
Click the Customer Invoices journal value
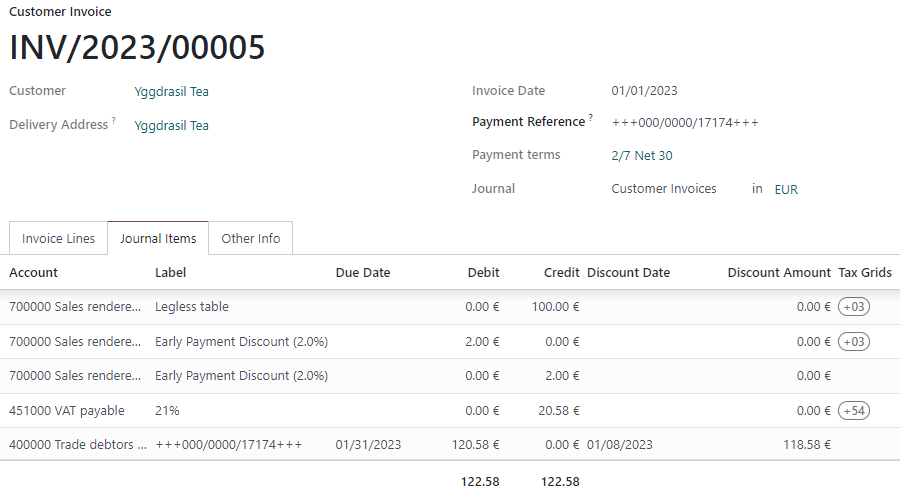click(x=664, y=189)
